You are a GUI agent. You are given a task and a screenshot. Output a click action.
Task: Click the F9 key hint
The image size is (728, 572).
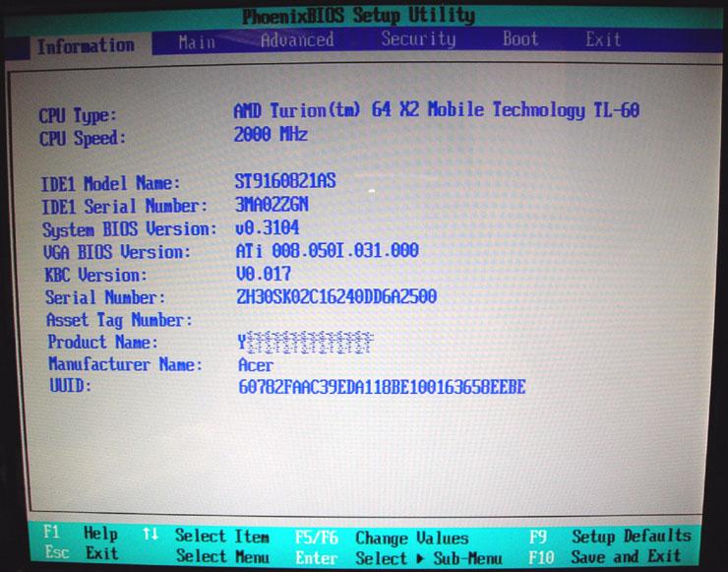click(538, 538)
